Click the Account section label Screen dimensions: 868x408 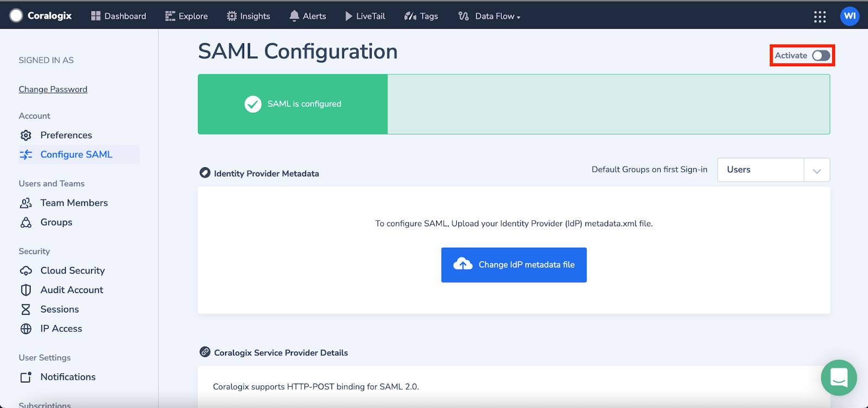click(x=34, y=116)
